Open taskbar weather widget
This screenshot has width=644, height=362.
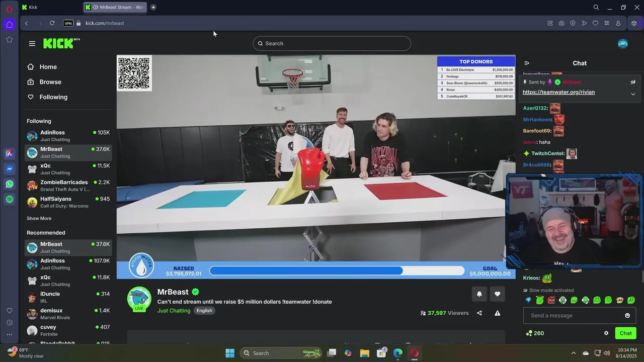click(x=26, y=352)
